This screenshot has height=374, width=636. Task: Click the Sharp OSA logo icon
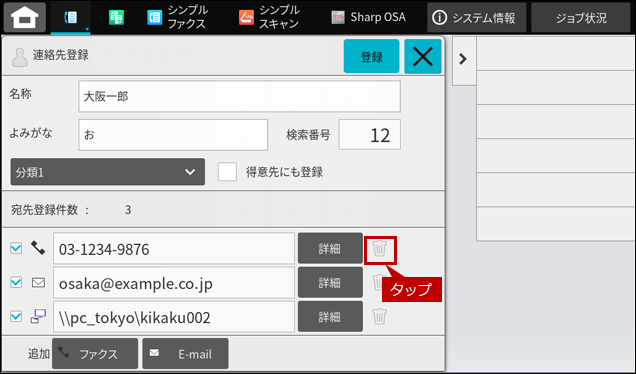coord(338,17)
